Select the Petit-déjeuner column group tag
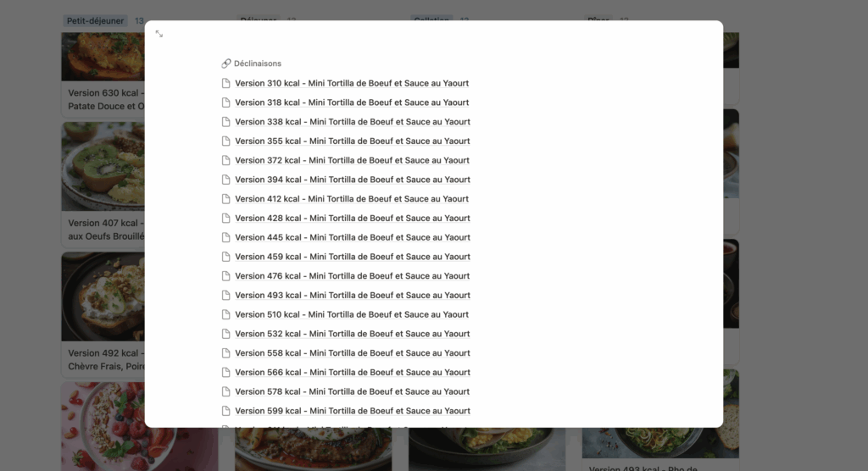This screenshot has width=868, height=471. 95,21
